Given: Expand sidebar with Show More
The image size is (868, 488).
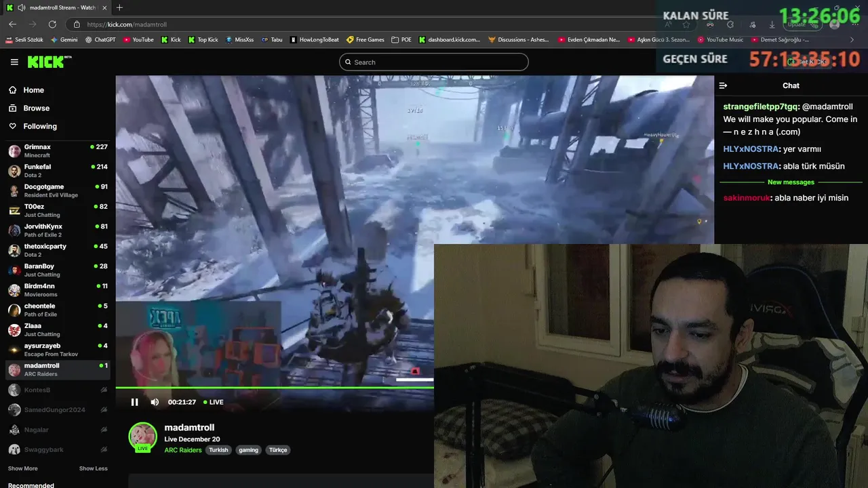Looking at the screenshot, I should pos(22,468).
